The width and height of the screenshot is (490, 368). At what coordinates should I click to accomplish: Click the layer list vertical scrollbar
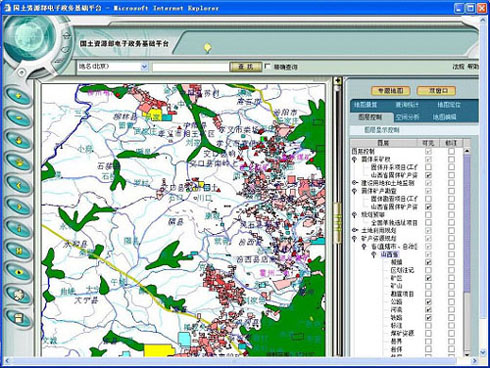[x=467, y=253]
